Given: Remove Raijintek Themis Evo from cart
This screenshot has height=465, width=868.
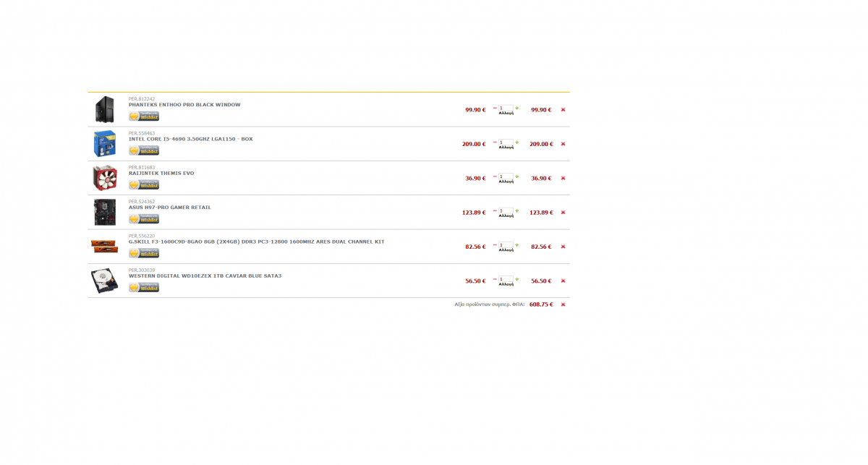Looking at the screenshot, I should (563, 178).
